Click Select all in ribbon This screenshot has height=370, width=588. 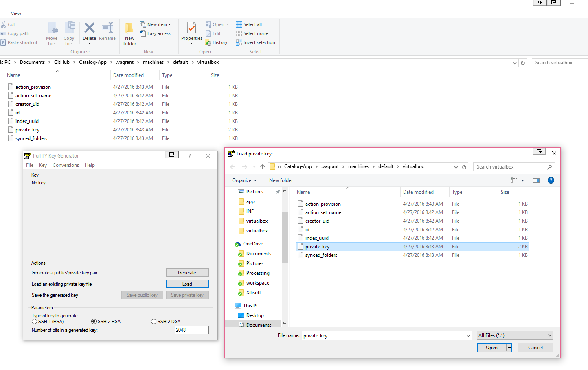click(249, 24)
